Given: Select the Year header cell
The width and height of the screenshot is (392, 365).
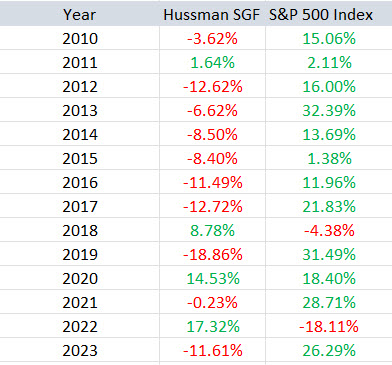Looking at the screenshot, I should tap(79, 15).
